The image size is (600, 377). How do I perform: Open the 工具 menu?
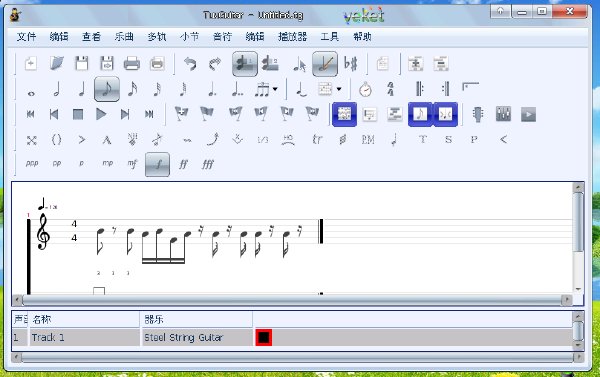(329, 37)
